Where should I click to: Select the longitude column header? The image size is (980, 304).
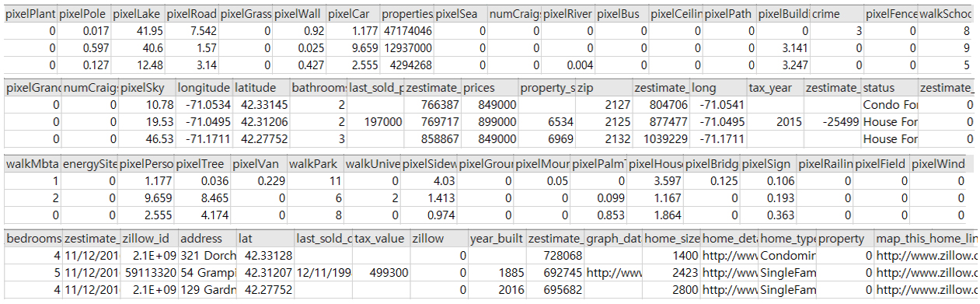tap(204, 88)
